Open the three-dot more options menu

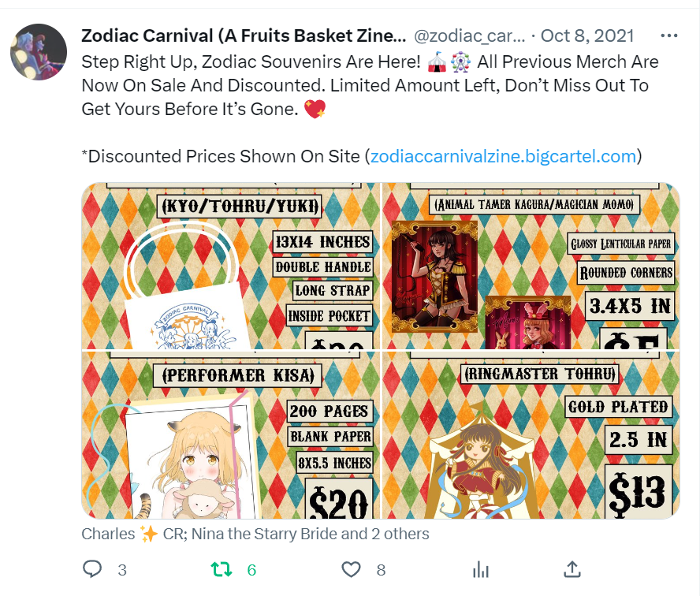668,35
